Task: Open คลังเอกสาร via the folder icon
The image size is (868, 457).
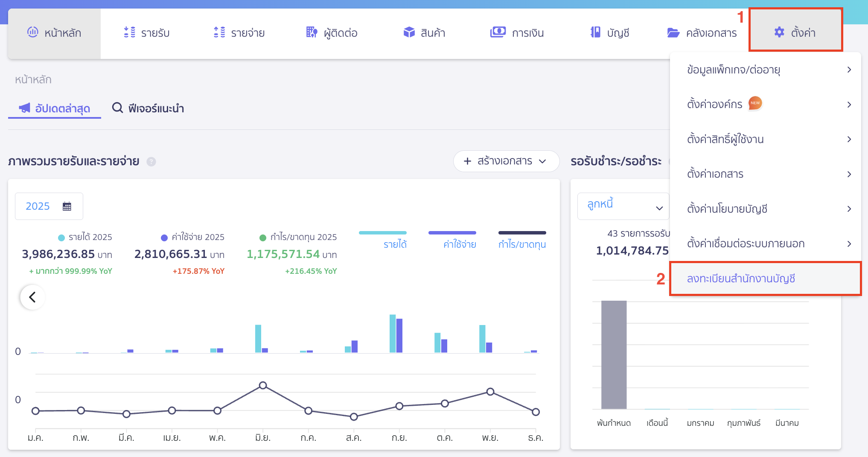Action: (x=673, y=32)
